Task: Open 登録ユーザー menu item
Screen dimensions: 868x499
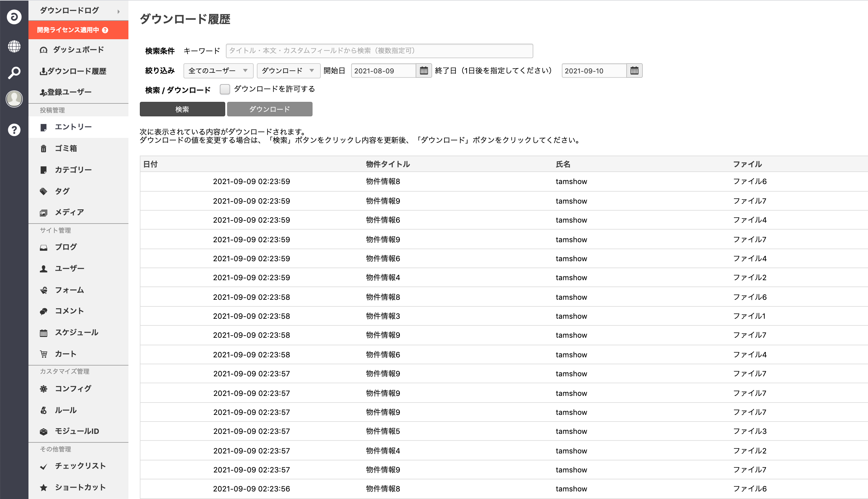Action: [78, 92]
